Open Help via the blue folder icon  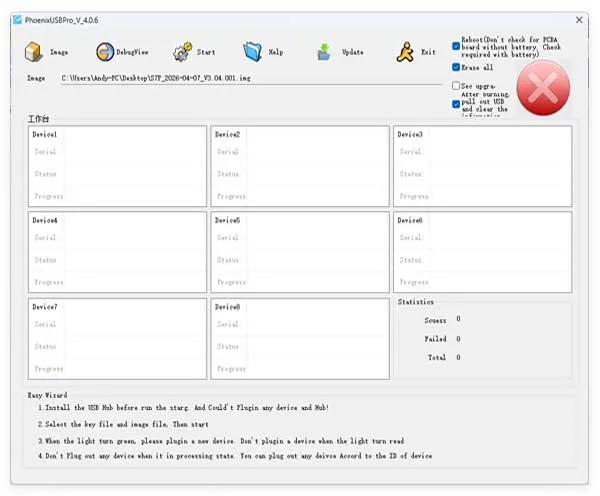click(253, 52)
